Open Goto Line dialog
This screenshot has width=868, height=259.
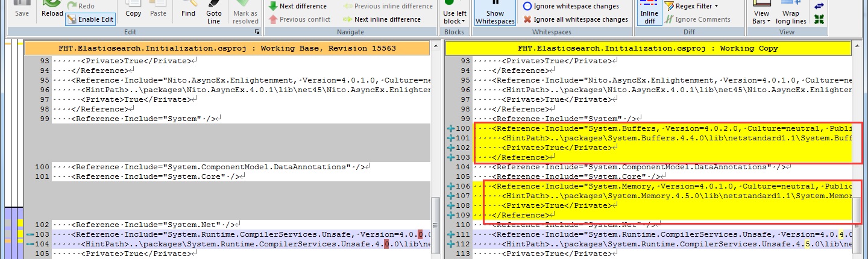[214, 12]
